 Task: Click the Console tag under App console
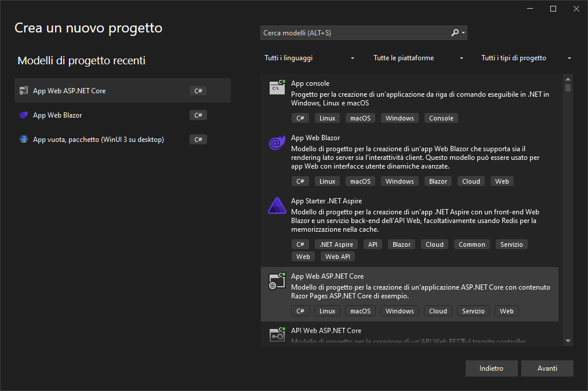pyautogui.click(x=441, y=118)
